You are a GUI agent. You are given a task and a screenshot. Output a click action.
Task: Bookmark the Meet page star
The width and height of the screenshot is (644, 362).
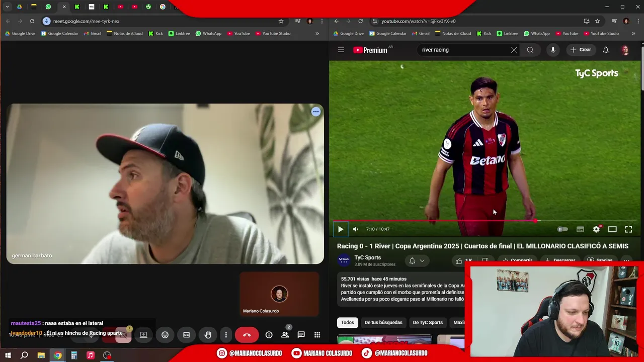pos(281,21)
